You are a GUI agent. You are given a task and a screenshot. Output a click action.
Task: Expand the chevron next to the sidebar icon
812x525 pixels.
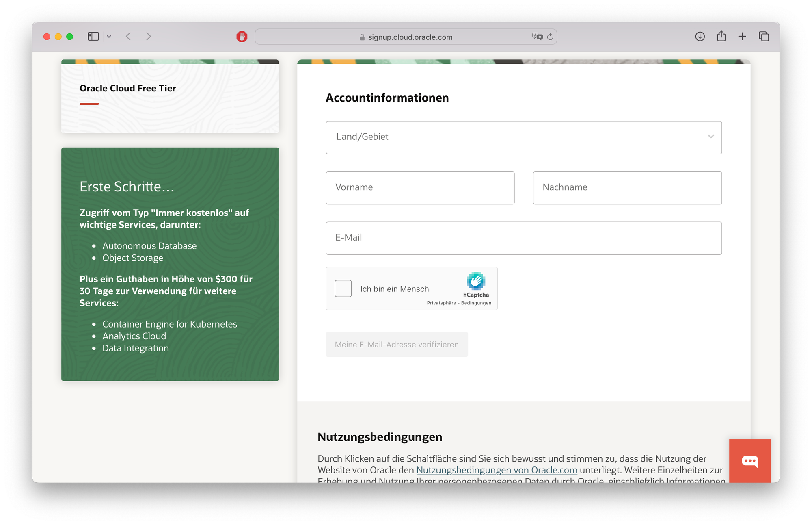tap(108, 36)
